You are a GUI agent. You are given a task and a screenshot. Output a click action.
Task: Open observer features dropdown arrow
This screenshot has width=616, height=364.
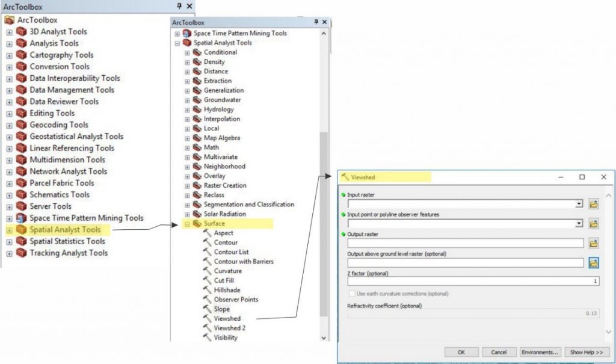[x=579, y=224]
